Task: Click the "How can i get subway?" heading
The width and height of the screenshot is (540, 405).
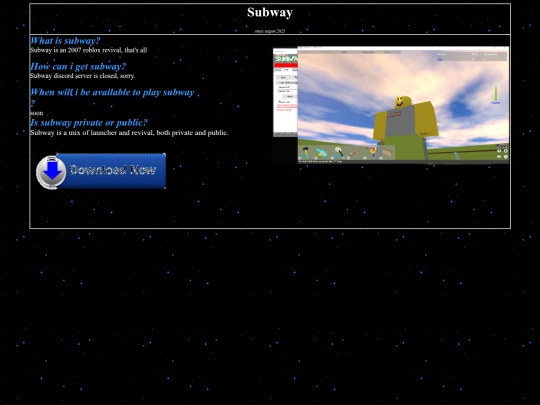Action: pos(78,66)
